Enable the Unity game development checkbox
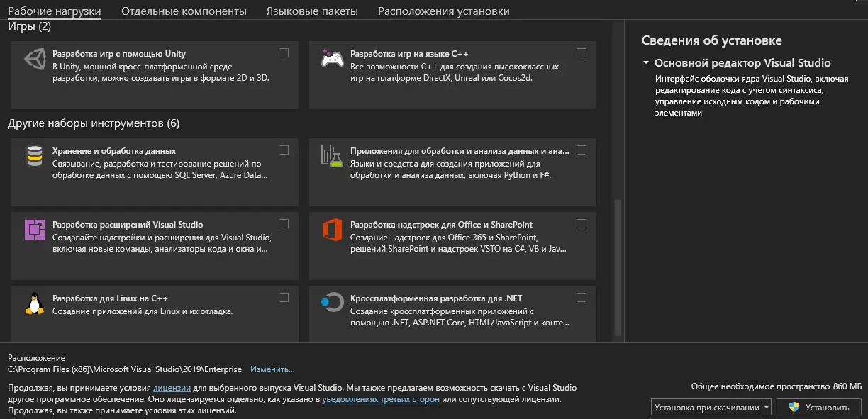868x419 pixels. 284,52
